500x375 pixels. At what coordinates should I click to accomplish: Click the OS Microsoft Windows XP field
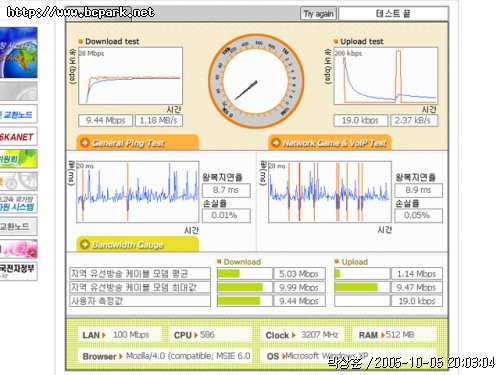349,356
